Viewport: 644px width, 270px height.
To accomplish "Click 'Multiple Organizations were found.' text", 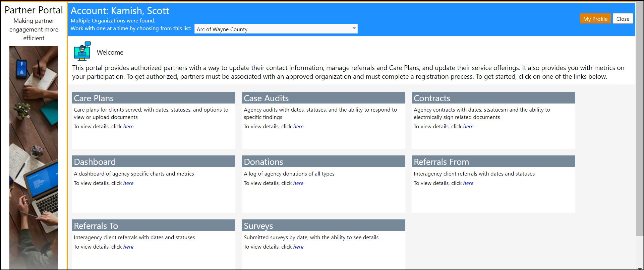I will (113, 21).
